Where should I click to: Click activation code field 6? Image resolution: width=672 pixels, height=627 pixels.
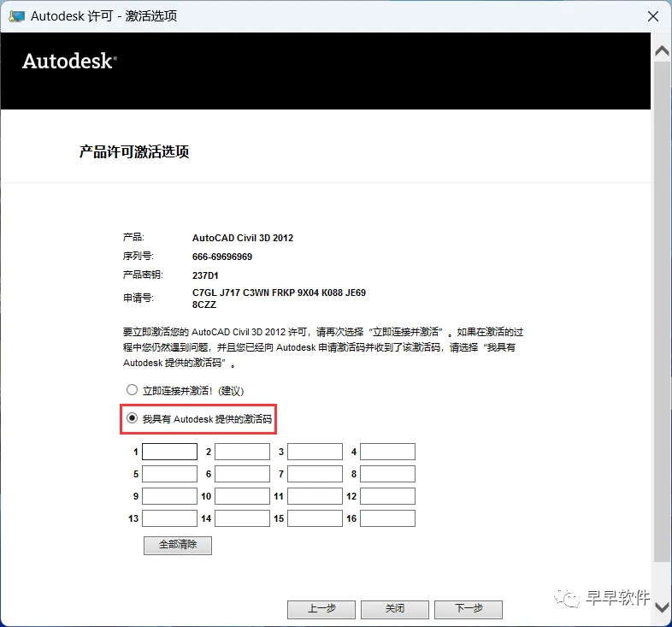pyautogui.click(x=242, y=474)
